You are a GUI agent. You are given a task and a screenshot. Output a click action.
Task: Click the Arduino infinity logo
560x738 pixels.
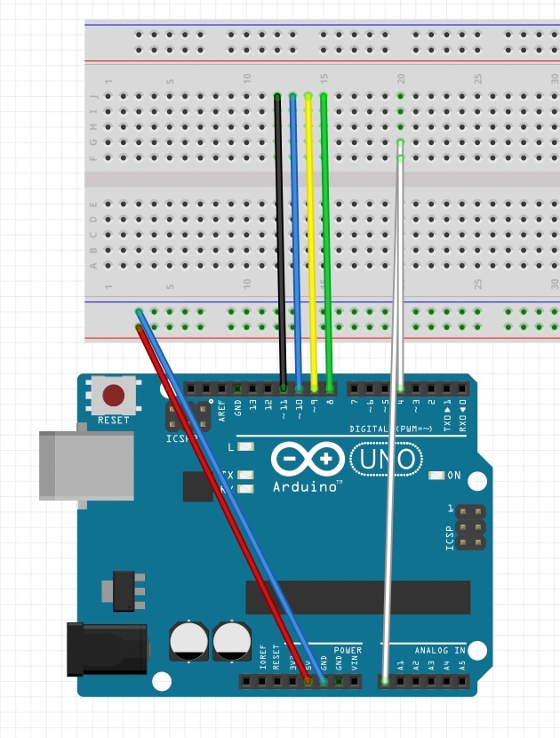pyautogui.click(x=308, y=459)
